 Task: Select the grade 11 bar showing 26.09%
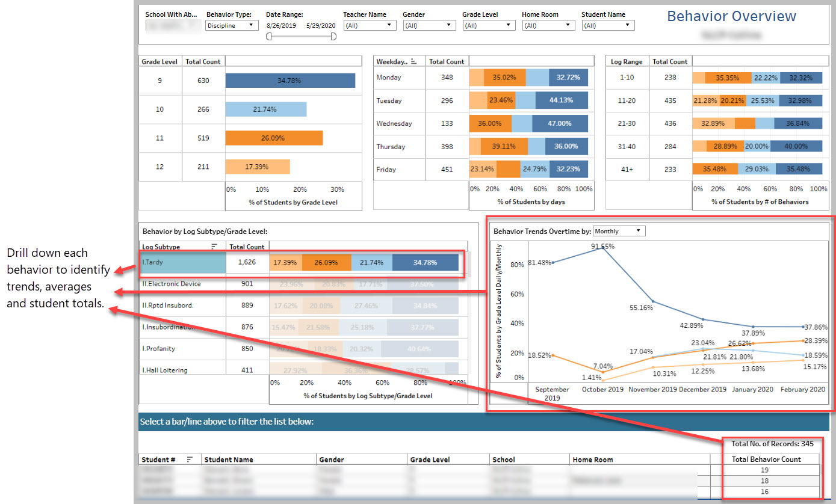coord(274,138)
